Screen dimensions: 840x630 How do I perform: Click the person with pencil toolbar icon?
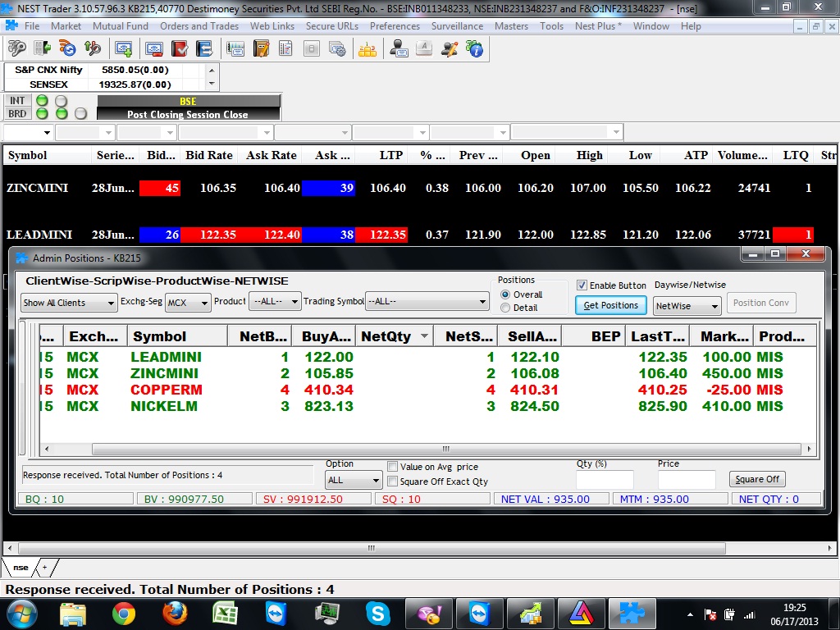(x=449, y=48)
